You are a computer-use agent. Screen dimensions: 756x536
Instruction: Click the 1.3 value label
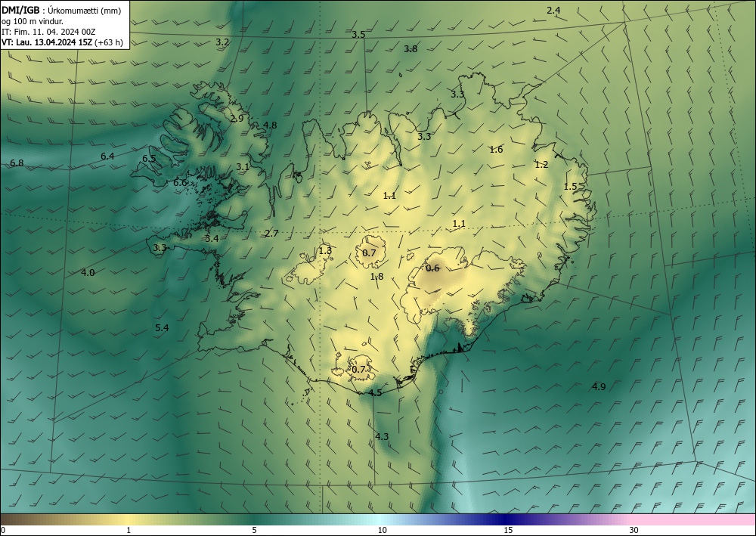pyautogui.click(x=325, y=250)
